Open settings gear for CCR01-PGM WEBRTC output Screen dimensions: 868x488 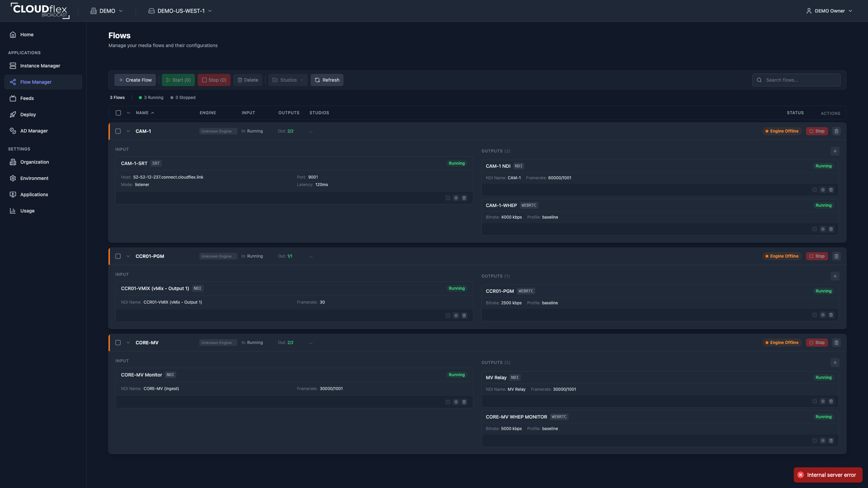823,315
